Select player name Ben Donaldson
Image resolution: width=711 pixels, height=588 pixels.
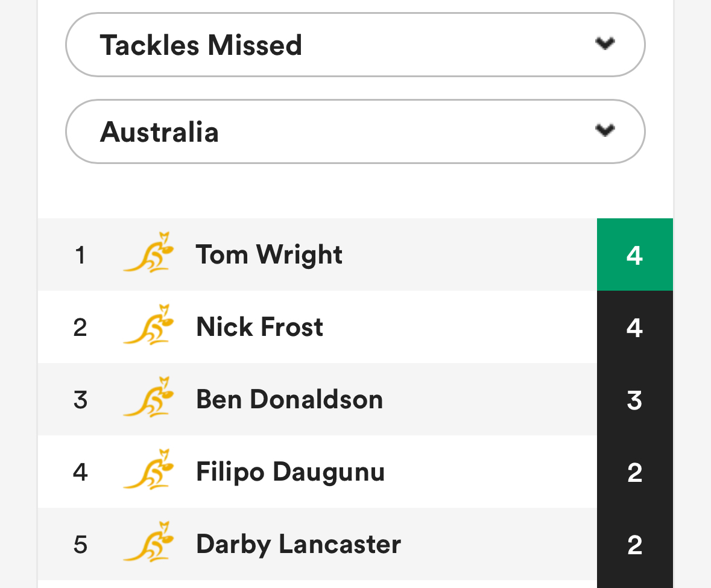click(x=289, y=399)
